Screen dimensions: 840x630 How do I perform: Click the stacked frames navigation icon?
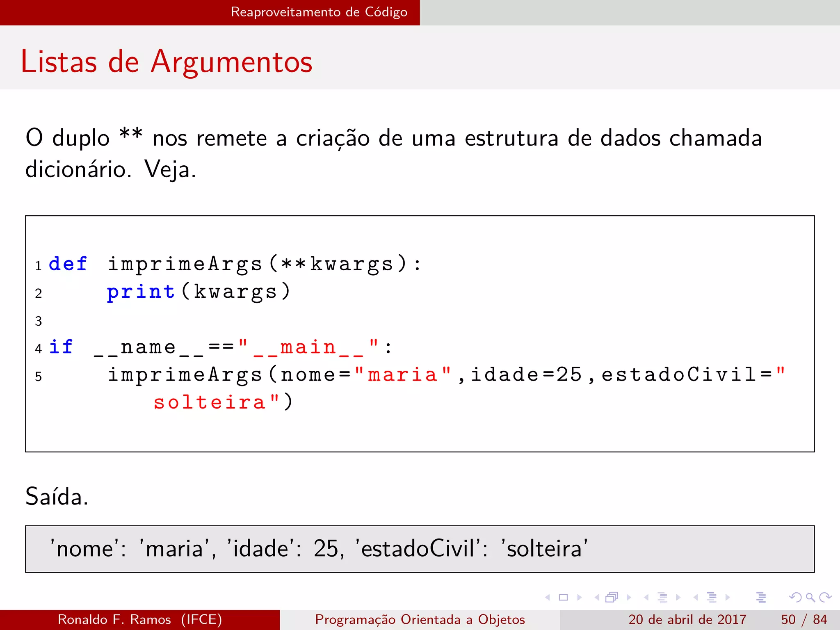click(612, 597)
